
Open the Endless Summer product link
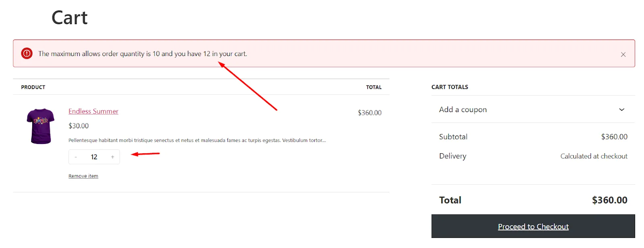pos(93,111)
